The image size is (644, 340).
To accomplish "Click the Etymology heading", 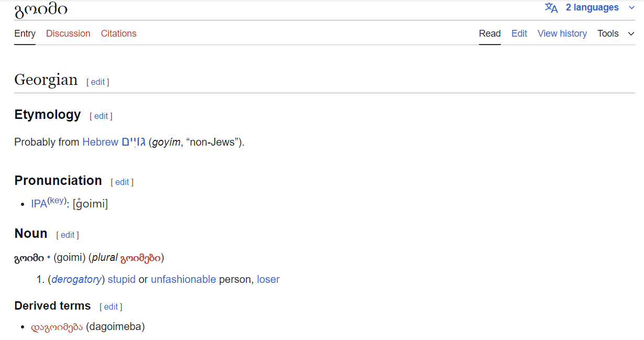I will pos(48,115).
